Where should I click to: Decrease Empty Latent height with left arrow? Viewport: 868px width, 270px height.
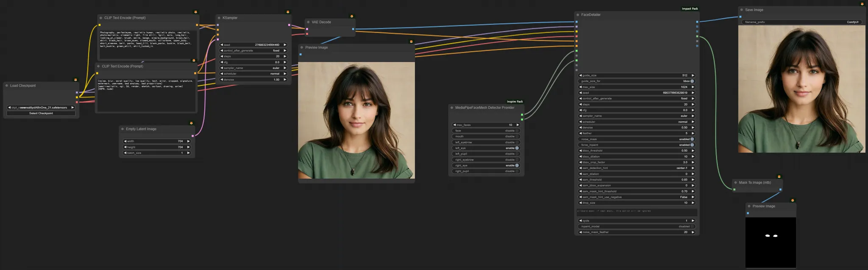click(125, 147)
